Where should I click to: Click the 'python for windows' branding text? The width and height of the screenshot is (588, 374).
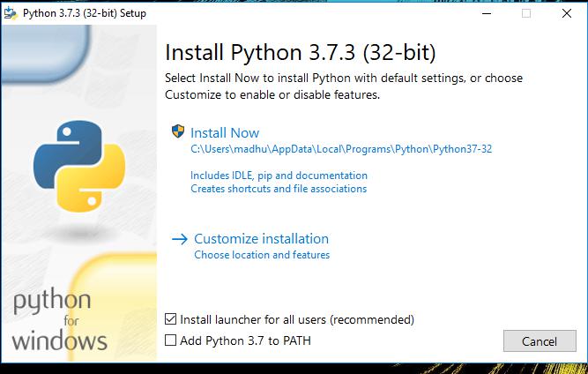[60, 319]
